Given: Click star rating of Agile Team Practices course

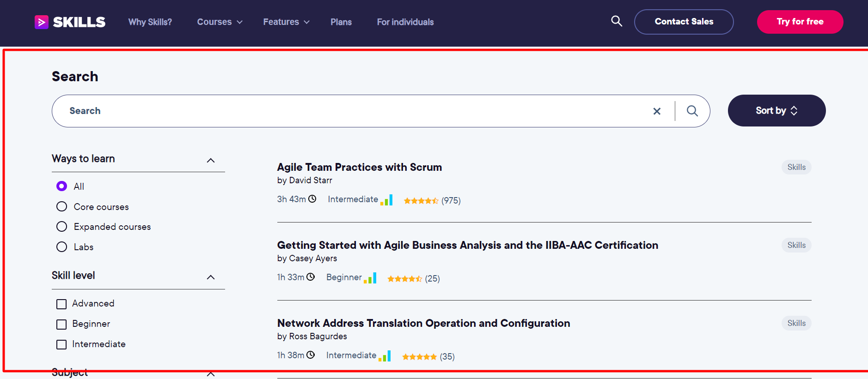Looking at the screenshot, I should 421,201.
